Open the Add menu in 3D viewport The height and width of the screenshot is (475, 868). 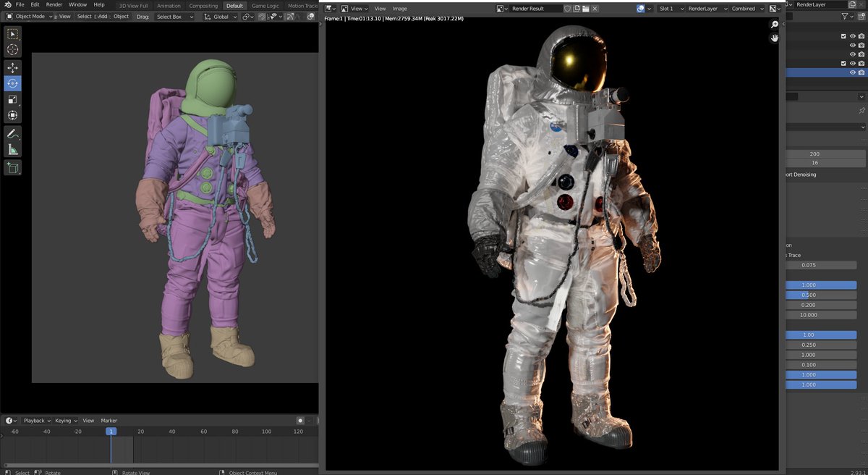pos(103,16)
